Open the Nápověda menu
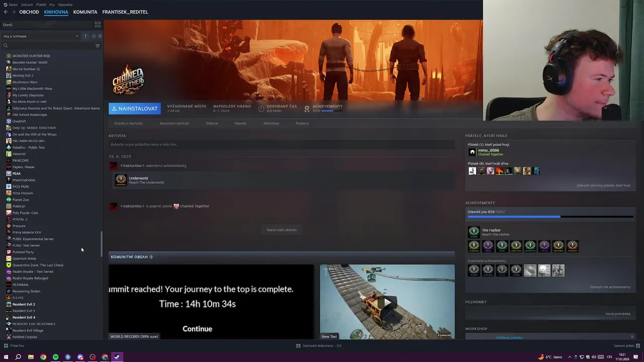 tap(65, 5)
